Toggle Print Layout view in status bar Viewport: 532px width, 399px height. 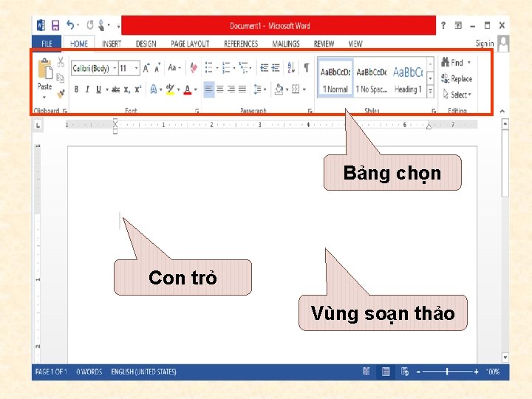386,372
